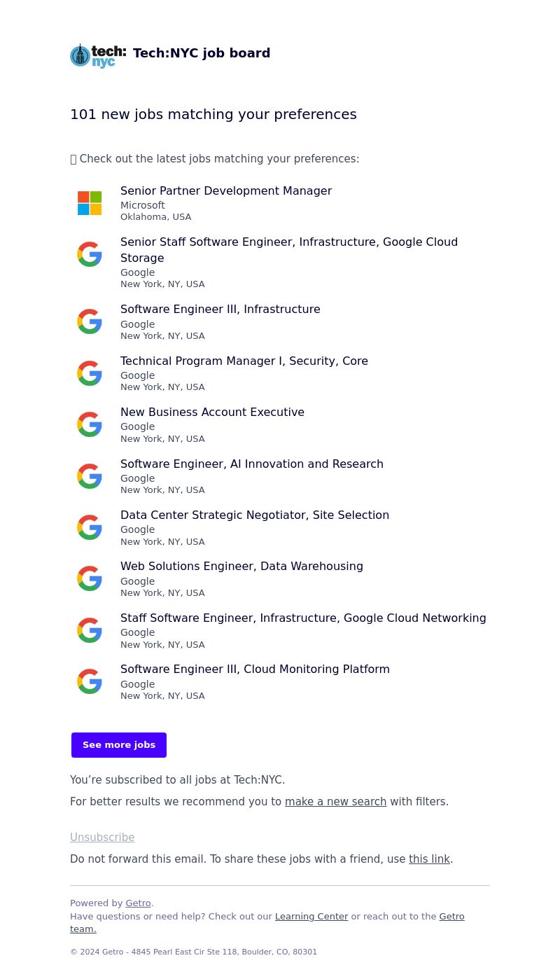560x979 pixels.
Task: Click the Getro link after Powered by
Action: (138, 903)
